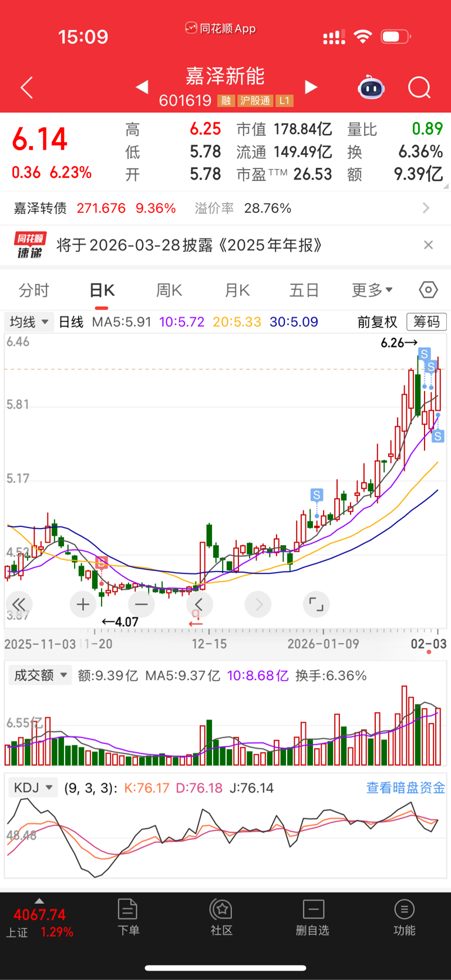Tap the K-line candlestick chart area
The image size is (451, 980).
[x=225, y=481]
